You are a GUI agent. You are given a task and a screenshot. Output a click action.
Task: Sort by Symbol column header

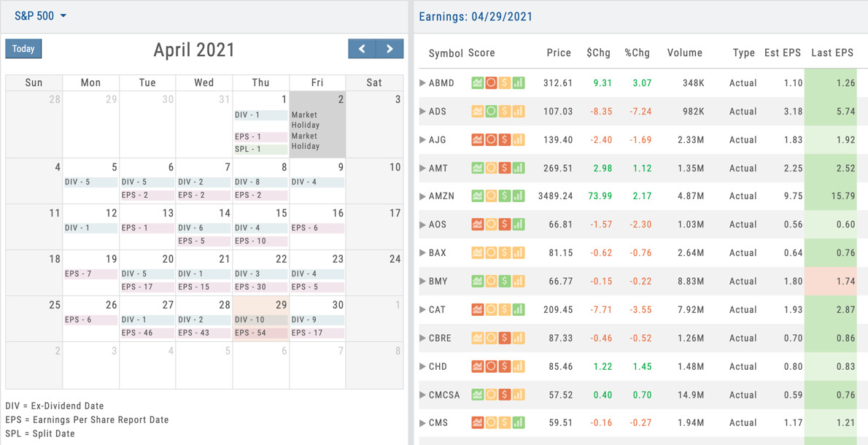coord(446,53)
